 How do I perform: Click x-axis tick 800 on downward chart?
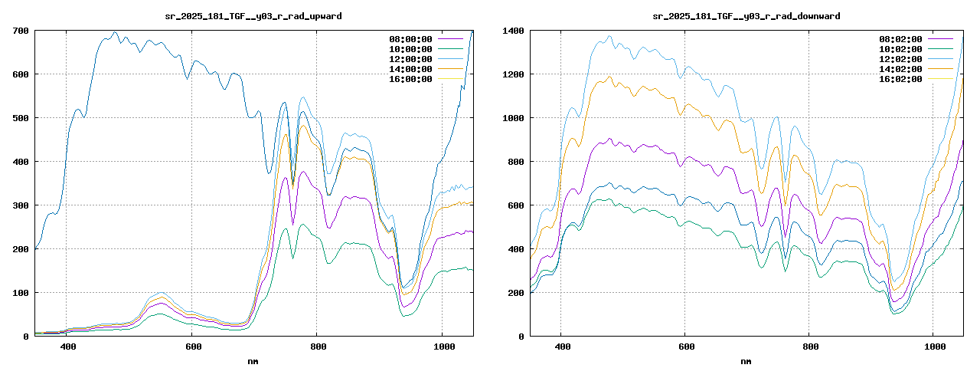point(809,347)
